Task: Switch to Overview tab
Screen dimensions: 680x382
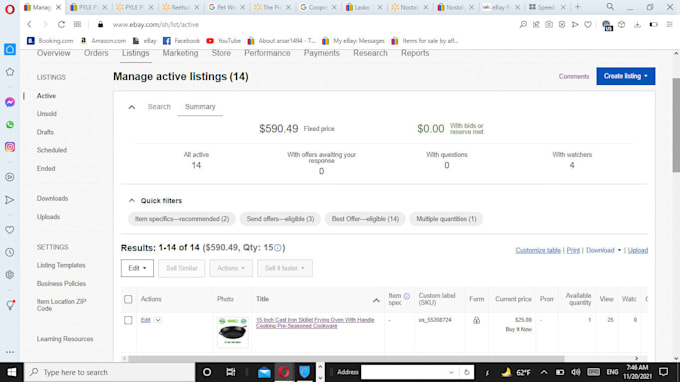Action: click(53, 53)
